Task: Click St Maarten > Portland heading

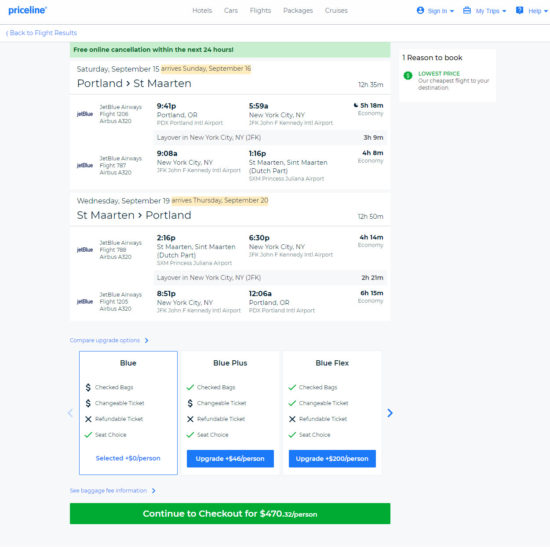Action: point(134,215)
